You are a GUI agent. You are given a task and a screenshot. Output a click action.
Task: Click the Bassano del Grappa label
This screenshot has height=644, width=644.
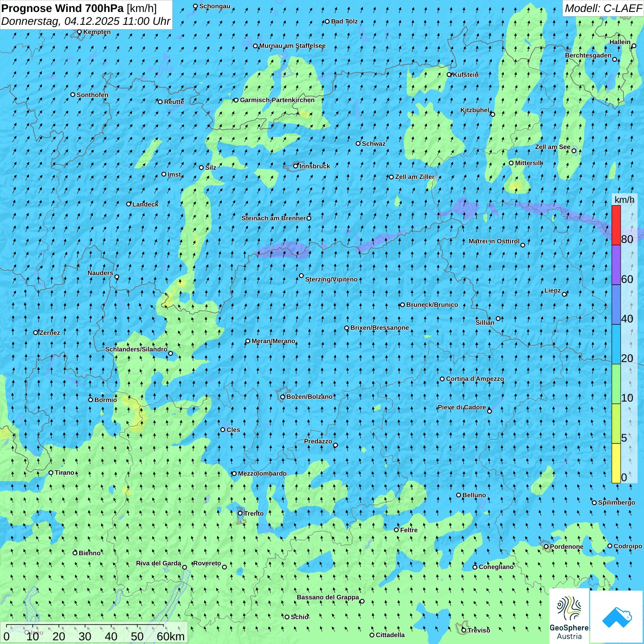[x=328, y=597]
